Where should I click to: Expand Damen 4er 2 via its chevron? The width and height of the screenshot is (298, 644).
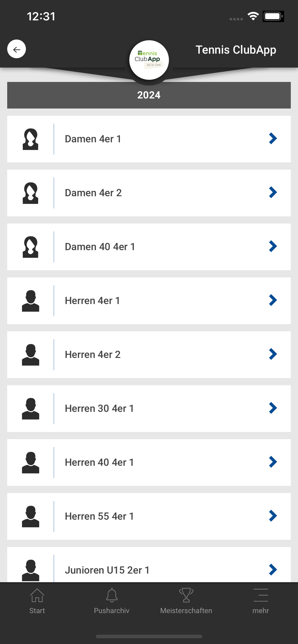coord(273,192)
